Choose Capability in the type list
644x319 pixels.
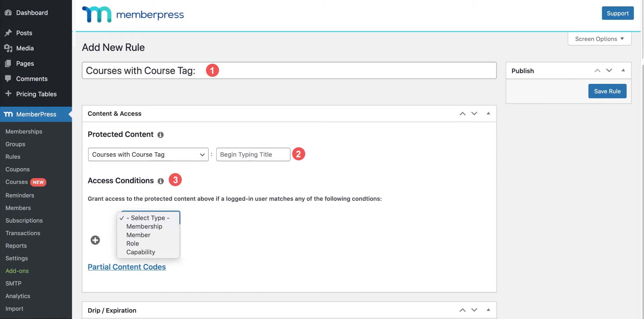click(x=141, y=252)
